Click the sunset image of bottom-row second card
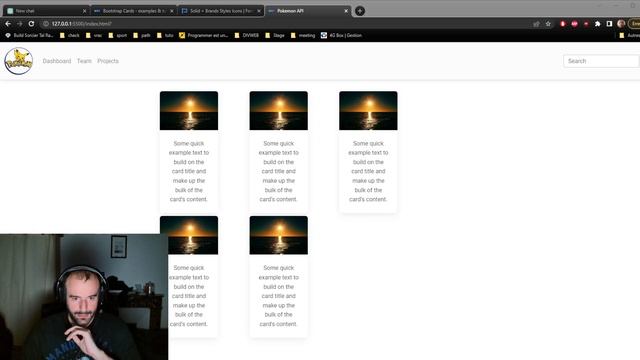This screenshot has height=360, width=640. 279,235
